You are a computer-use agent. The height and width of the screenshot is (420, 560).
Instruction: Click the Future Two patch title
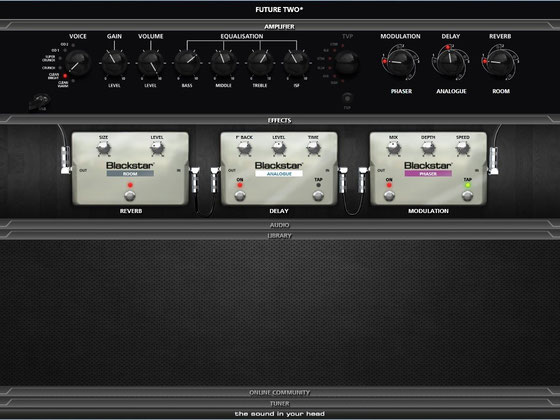[x=279, y=10]
